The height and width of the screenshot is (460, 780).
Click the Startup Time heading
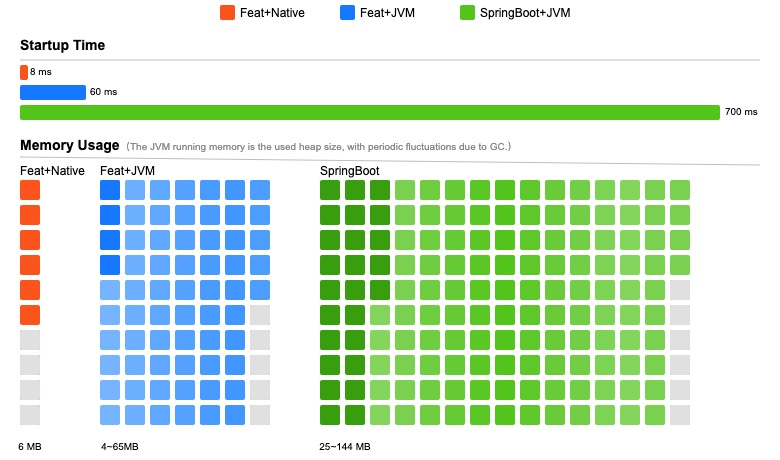[x=62, y=45]
